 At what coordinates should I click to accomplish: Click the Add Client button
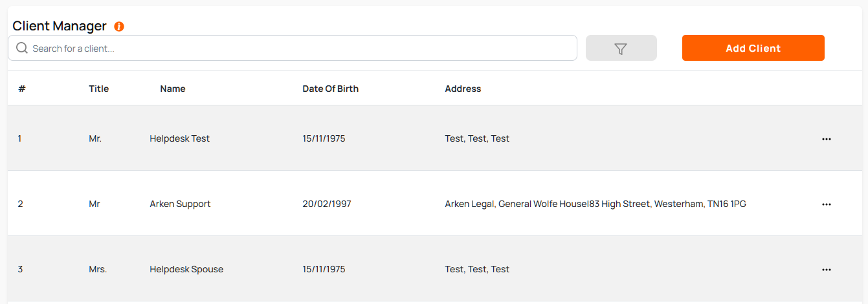pos(753,48)
